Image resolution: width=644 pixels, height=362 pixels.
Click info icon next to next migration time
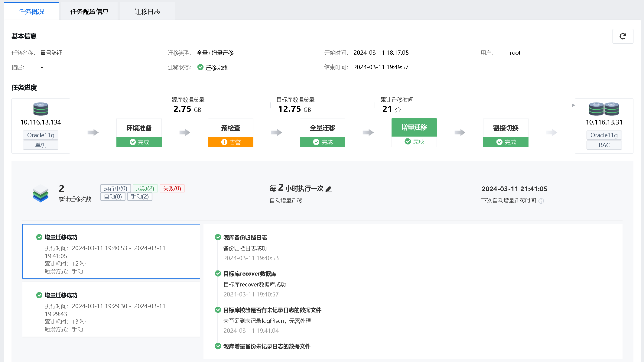(541, 201)
